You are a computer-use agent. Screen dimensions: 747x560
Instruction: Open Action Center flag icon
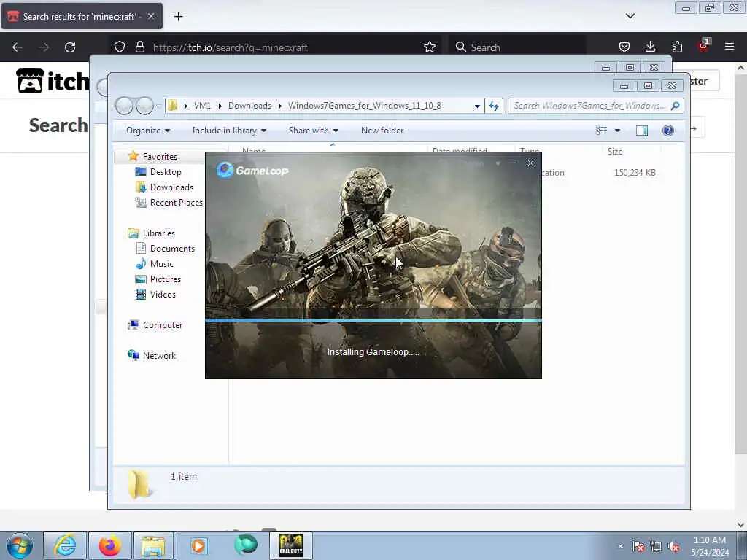[x=638, y=547]
